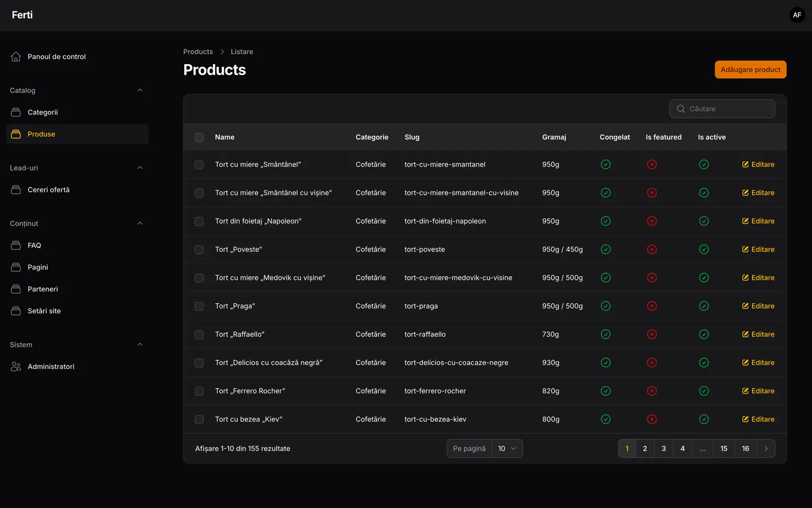
Task: Check the Tort cu bezea „Kiev” row
Action: coord(199,420)
